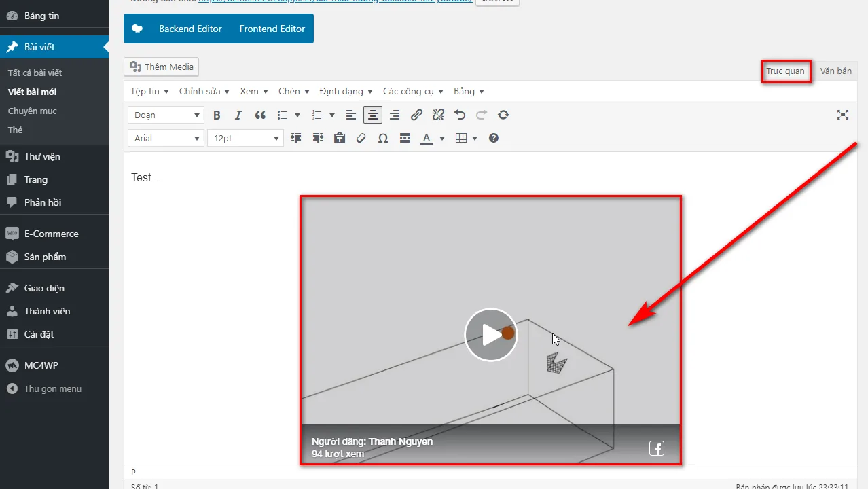Click the Test... text in the editor
Screen dimensions: 868x489
click(x=145, y=177)
